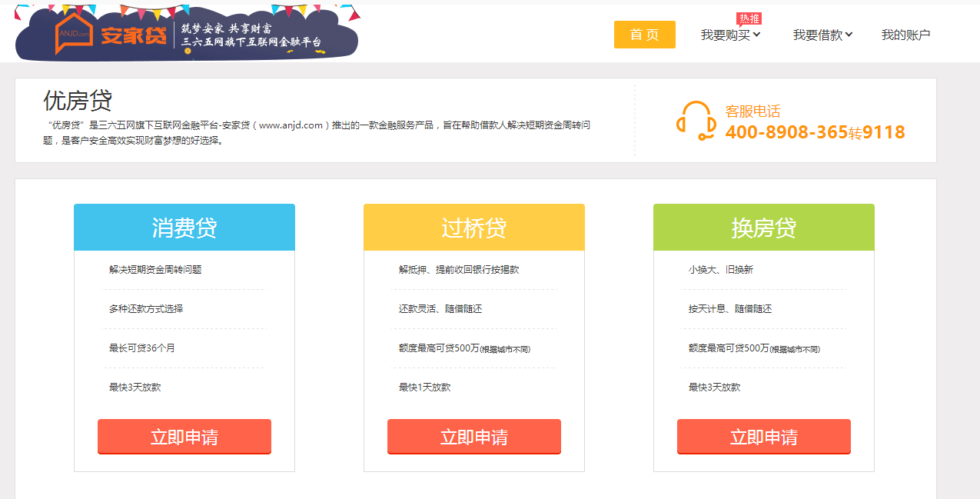The width and height of the screenshot is (980, 499).
Task: Apply now under 过桥贷 card
Action: (474, 437)
